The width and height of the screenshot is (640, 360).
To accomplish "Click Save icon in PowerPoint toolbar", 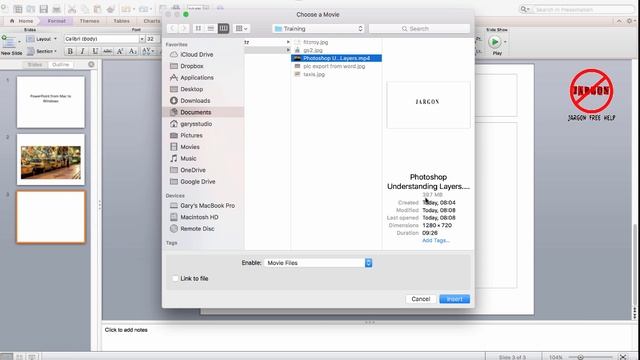I will [x=44, y=9].
